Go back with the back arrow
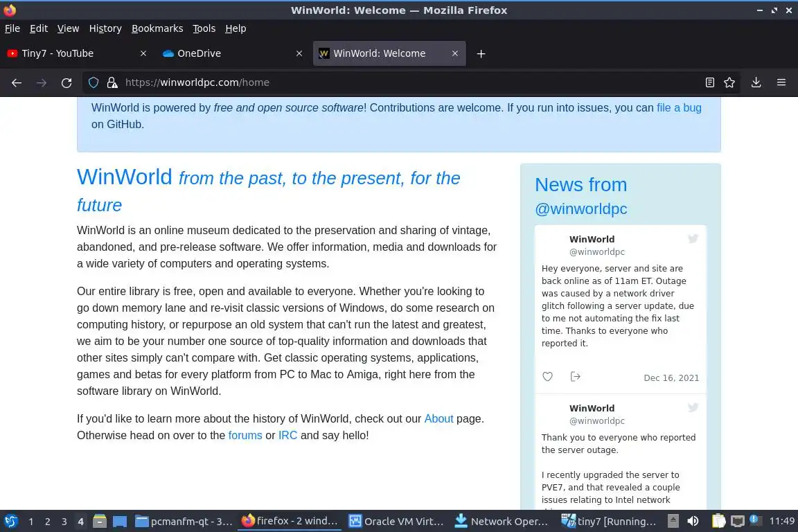This screenshot has height=532, width=798. click(x=17, y=82)
